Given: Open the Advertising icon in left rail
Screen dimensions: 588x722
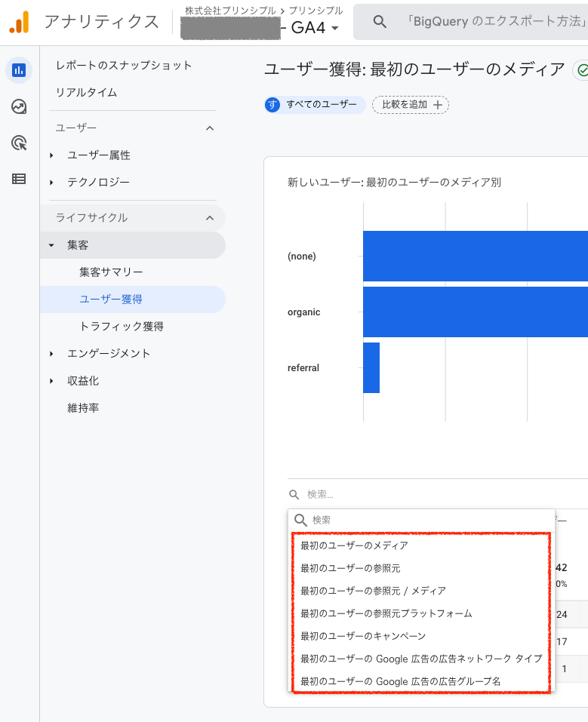Looking at the screenshot, I should pyautogui.click(x=19, y=143).
